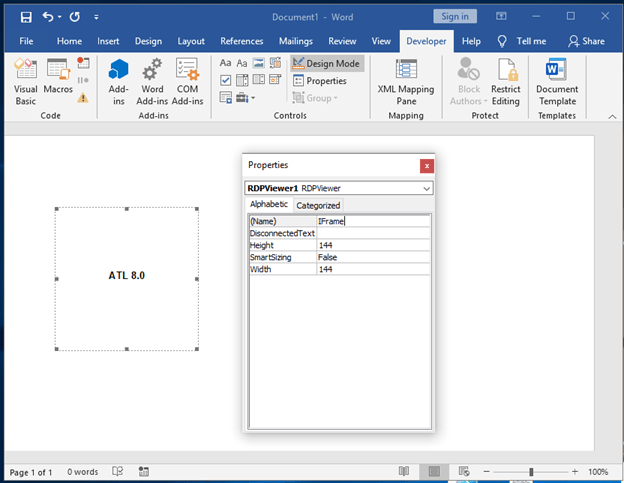Click the DisconnectedText property value field

pyautogui.click(x=373, y=233)
